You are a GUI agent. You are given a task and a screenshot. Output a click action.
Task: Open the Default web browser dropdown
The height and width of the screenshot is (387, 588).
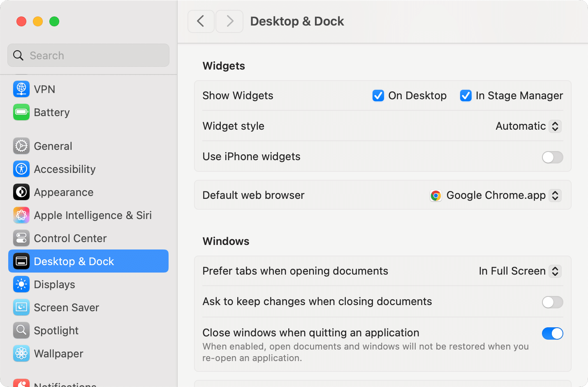555,195
